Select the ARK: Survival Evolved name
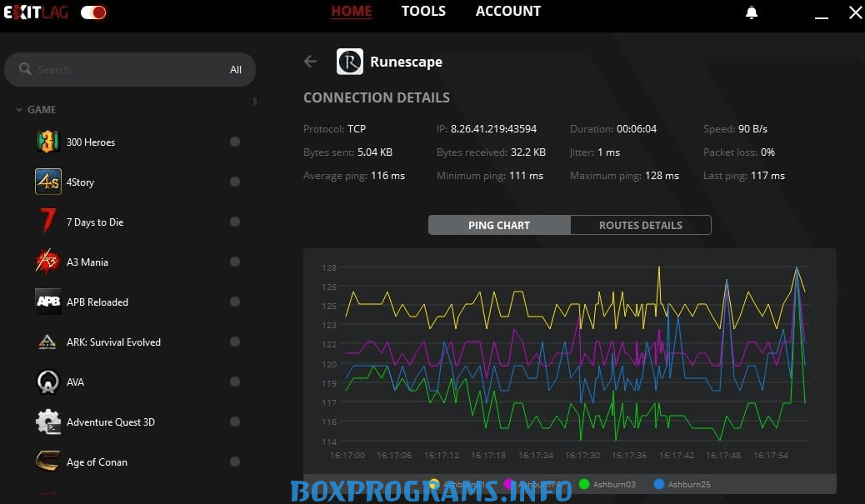The image size is (865, 504). (x=113, y=342)
